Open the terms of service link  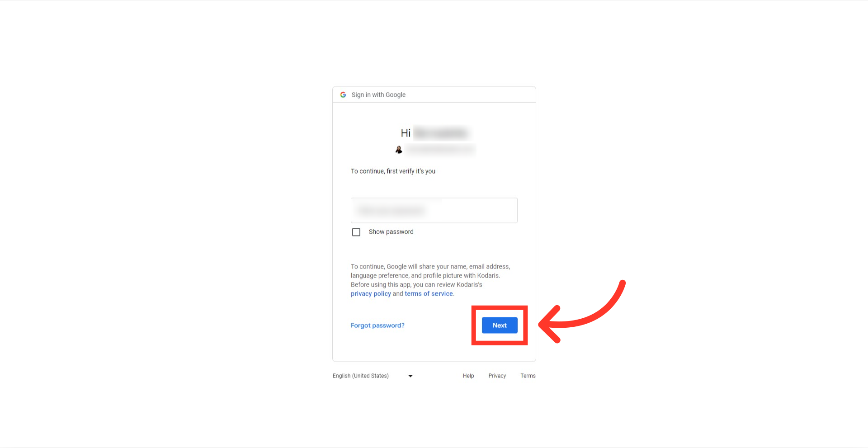(x=429, y=293)
